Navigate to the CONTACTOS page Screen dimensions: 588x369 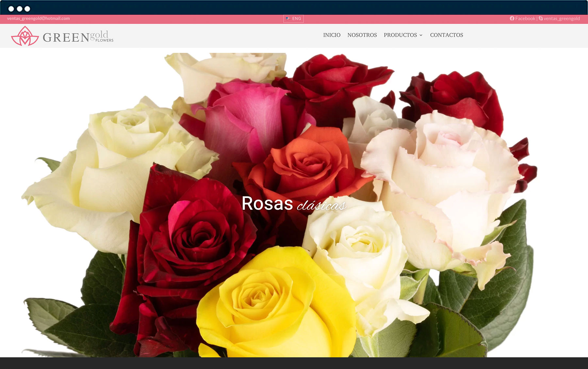click(x=447, y=35)
